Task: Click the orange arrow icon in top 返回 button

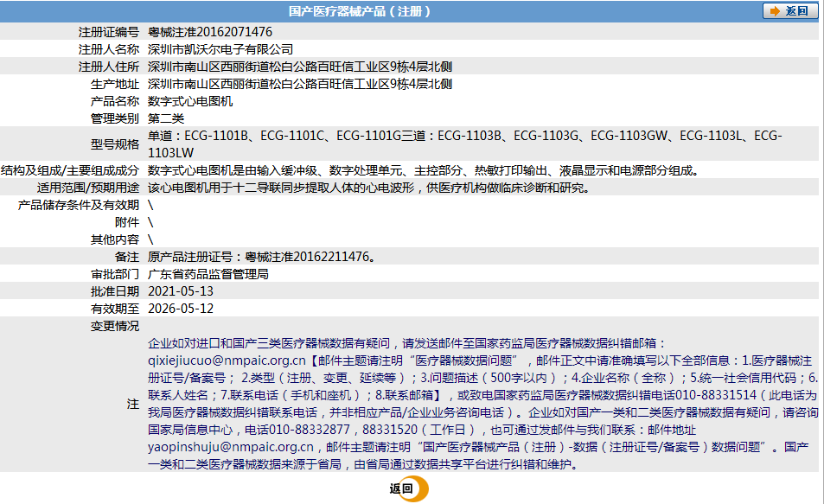Action: [x=775, y=11]
